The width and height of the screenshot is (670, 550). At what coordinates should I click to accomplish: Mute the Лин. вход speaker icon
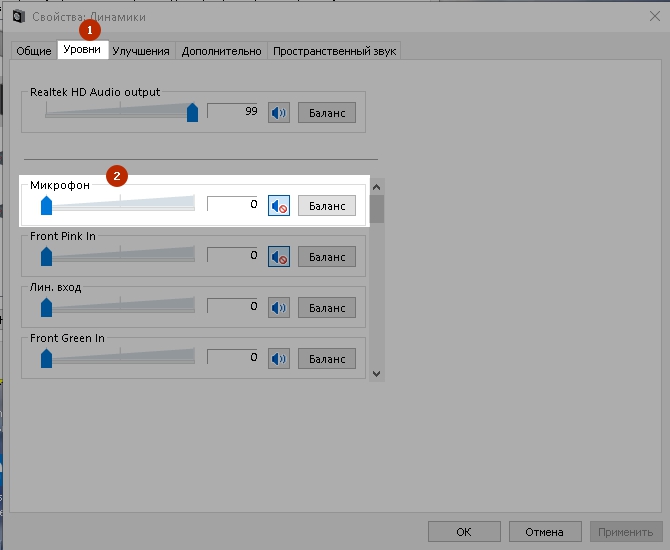279,307
